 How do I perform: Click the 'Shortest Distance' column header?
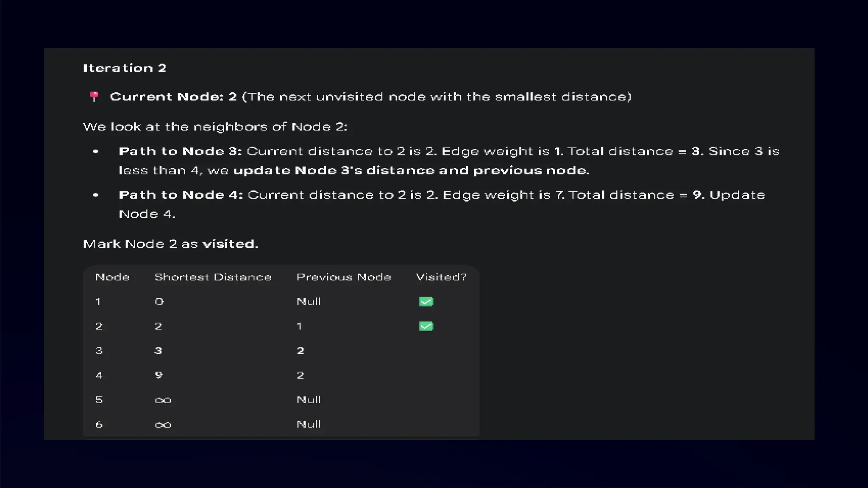213,277
